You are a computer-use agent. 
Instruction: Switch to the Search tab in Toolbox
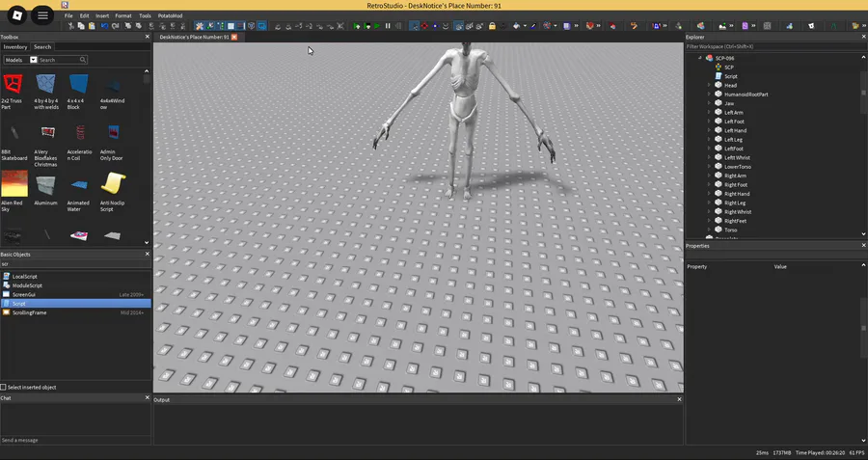[42, 47]
